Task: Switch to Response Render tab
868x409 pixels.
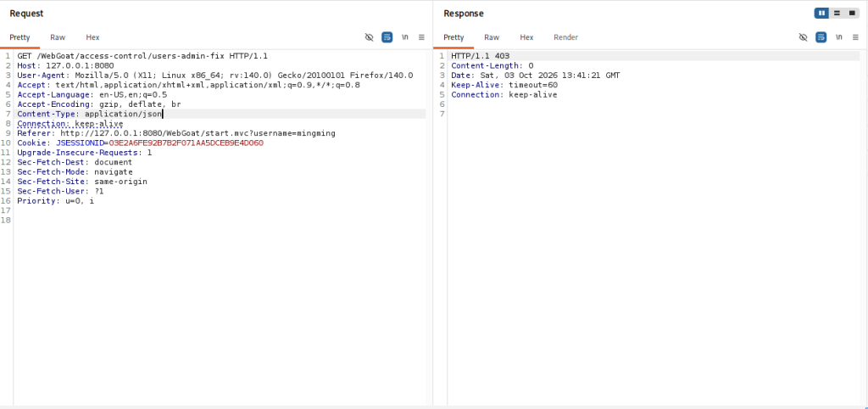Action: [x=565, y=37]
